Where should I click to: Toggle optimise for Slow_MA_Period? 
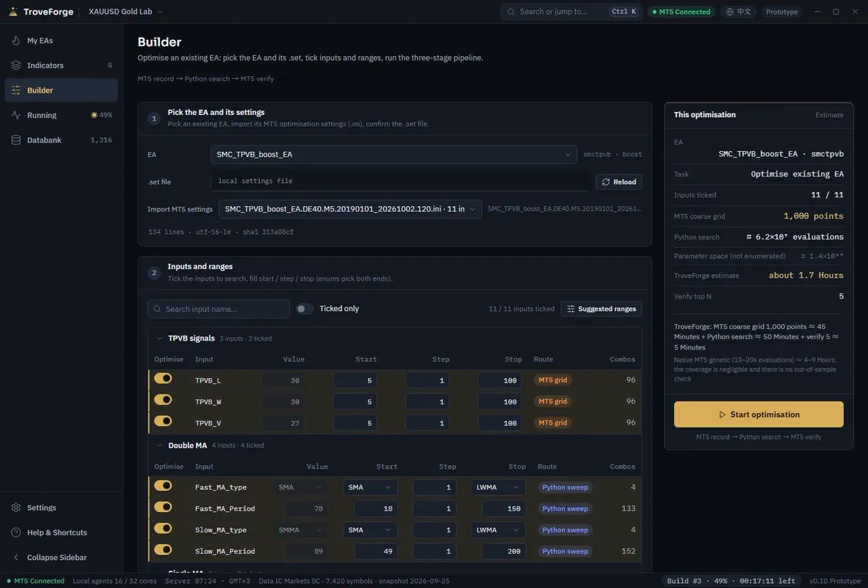click(163, 550)
